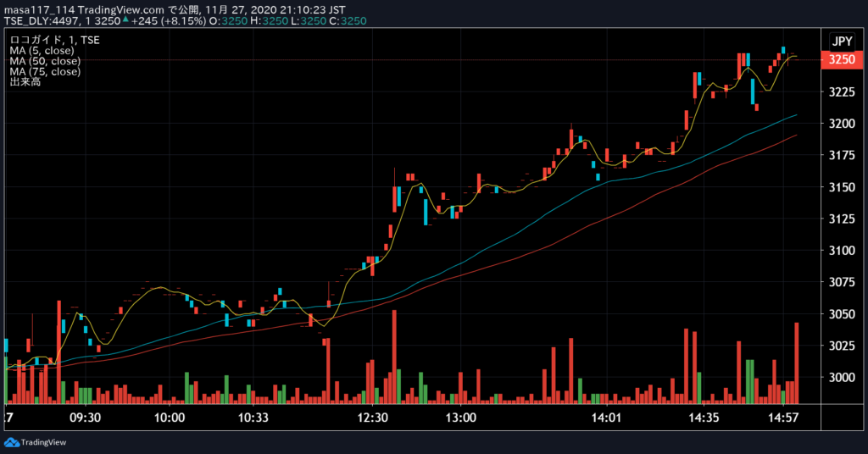Viewport: 868px width, 454px height.
Task: Select the JPY currency label
Action: tap(842, 42)
